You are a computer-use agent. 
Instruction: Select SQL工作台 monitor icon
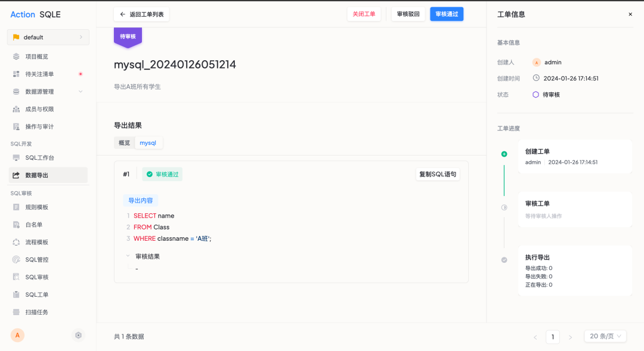click(16, 158)
